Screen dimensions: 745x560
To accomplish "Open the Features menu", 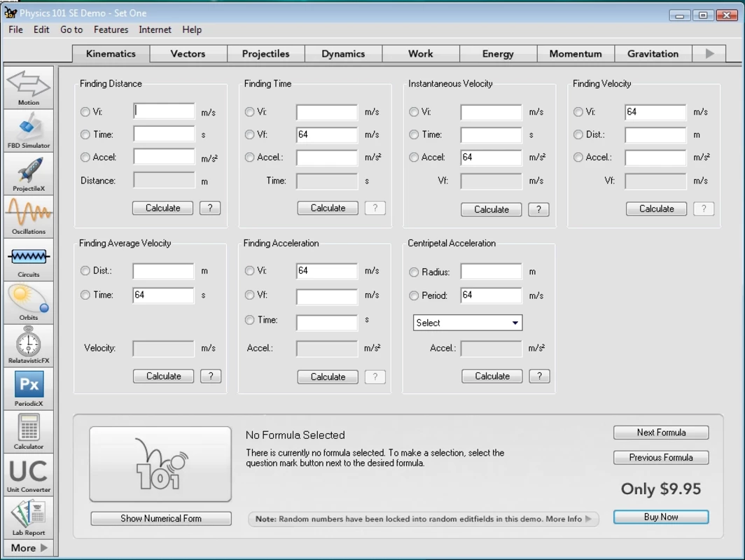I will point(111,29).
